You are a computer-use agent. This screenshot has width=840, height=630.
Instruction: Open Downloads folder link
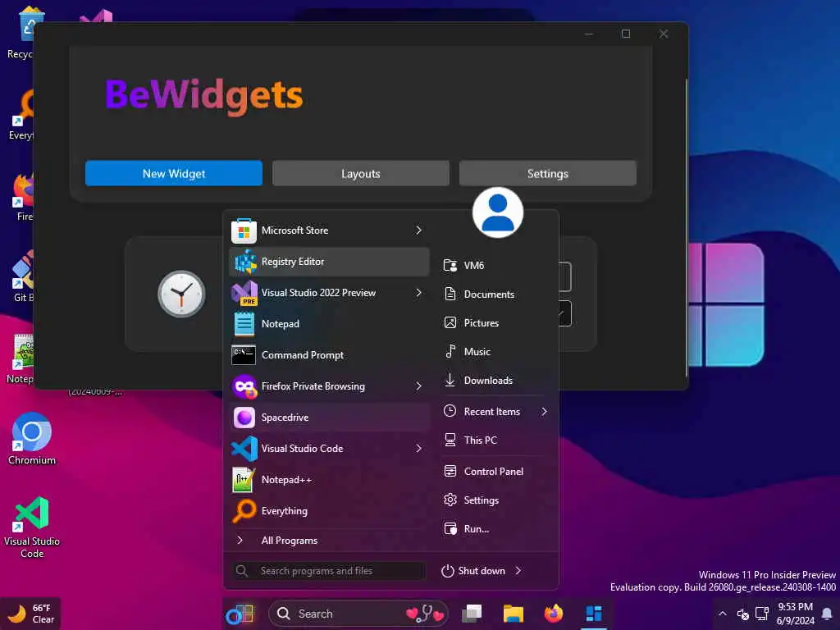(495, 381)
